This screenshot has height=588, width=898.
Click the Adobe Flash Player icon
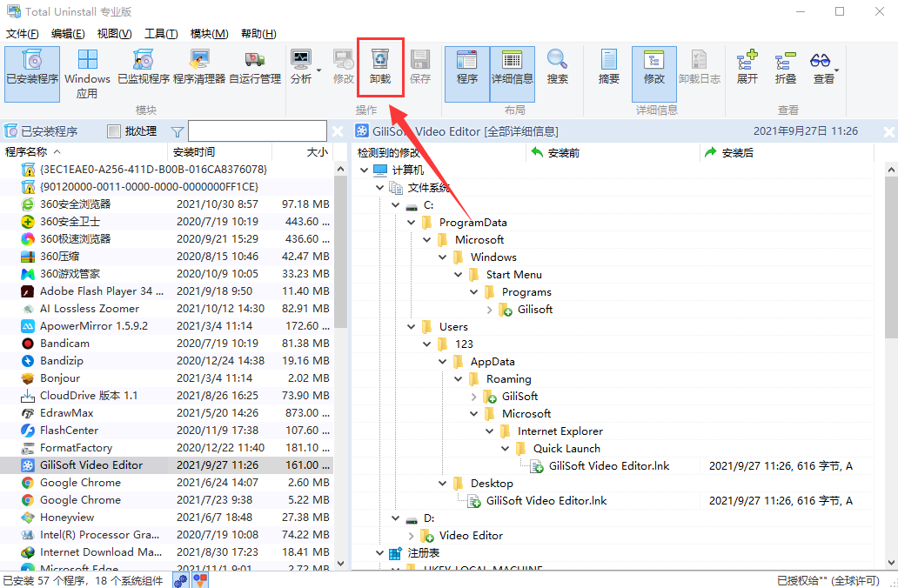click(28, 291)
